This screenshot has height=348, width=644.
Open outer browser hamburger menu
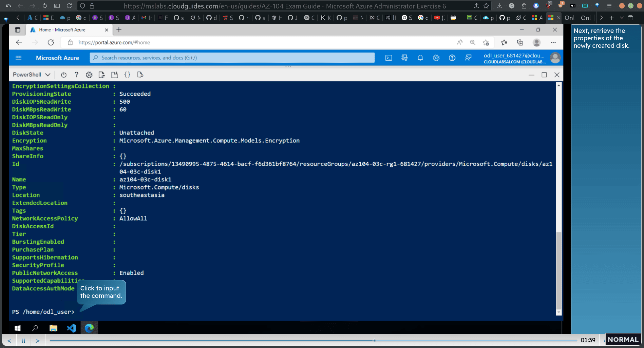click(609, 6)
